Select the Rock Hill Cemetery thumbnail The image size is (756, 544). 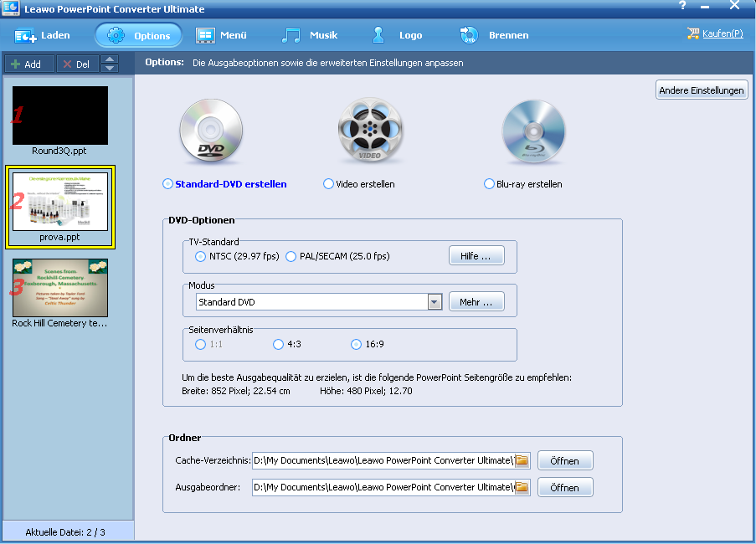point(60,288)
